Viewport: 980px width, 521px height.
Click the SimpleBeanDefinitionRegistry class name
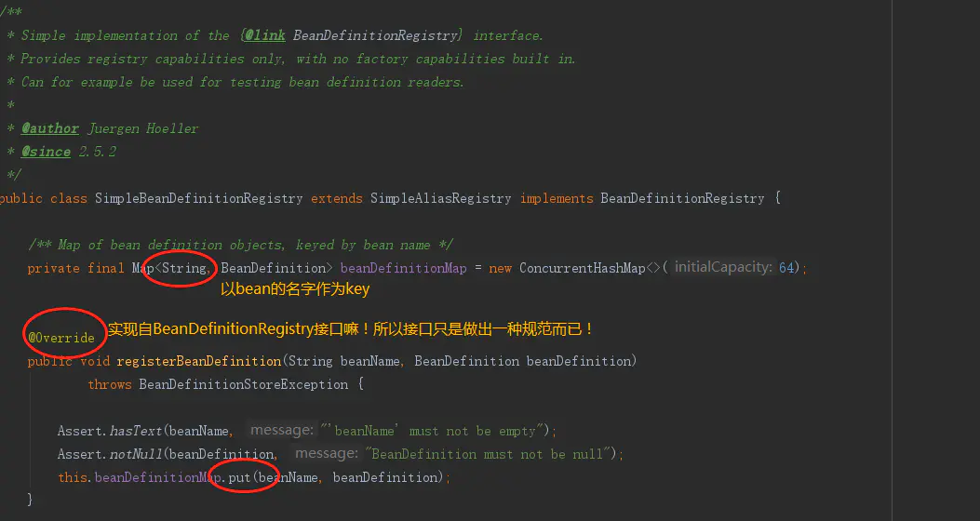(x=199, y=199)
